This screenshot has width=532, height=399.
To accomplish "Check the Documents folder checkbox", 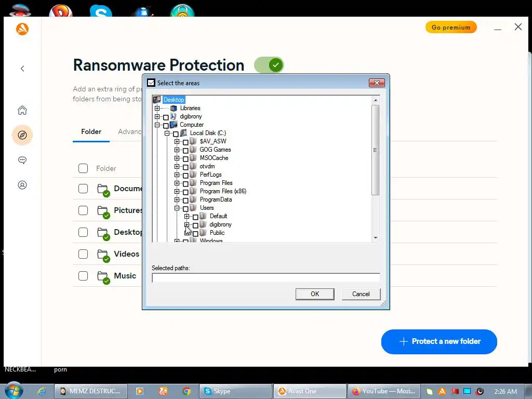I will point(83,189).
